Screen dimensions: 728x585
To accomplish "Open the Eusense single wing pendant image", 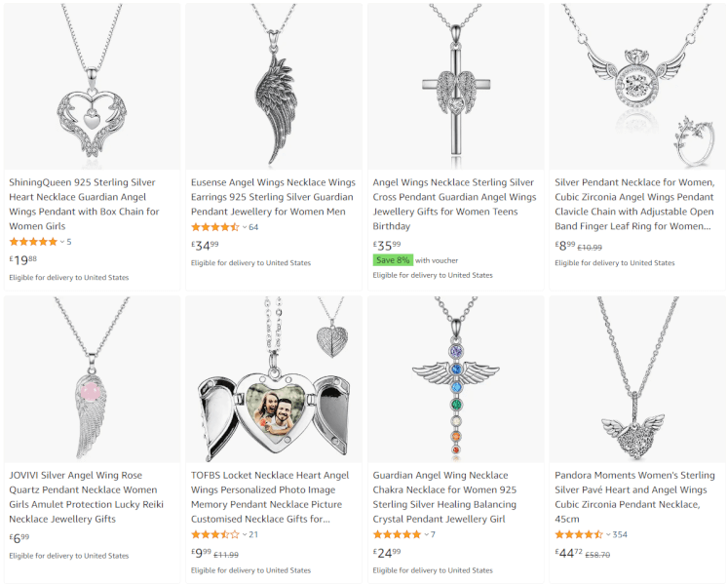I will point(274,86).
